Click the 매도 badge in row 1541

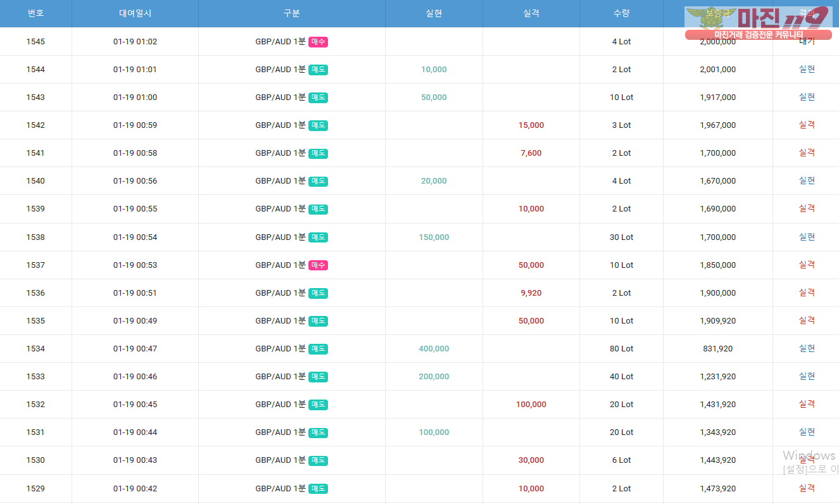tap(318, 153)
